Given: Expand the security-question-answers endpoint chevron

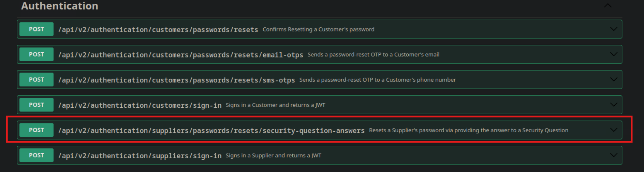Looking at the screenshot, I should (613, 130).
